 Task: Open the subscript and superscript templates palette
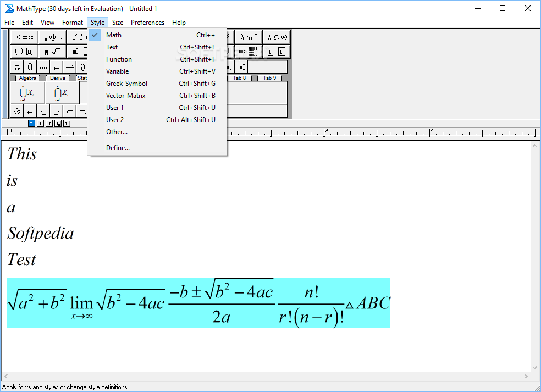[x=78, y=52]
